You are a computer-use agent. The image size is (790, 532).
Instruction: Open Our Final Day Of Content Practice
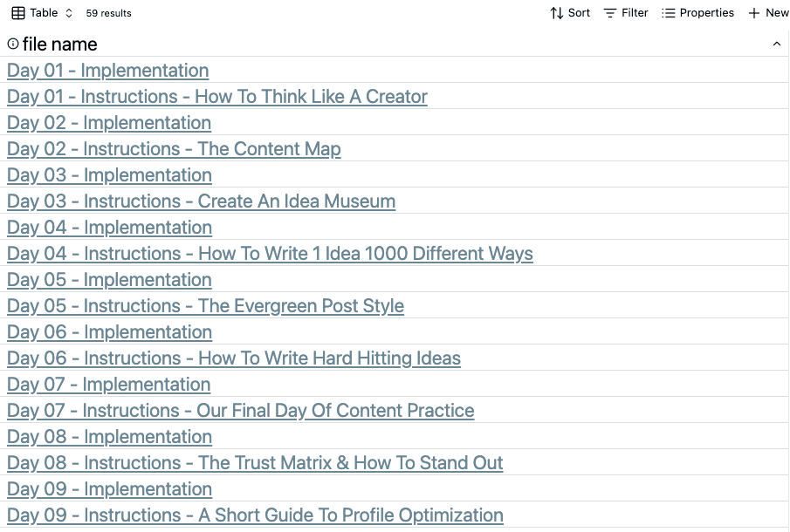click(241, 411)
